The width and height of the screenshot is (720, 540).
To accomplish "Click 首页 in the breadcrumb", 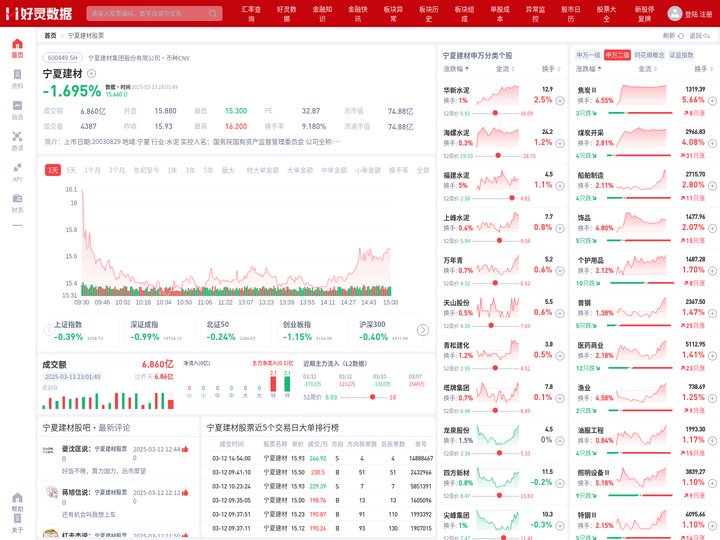I will (x=50, y=35).
